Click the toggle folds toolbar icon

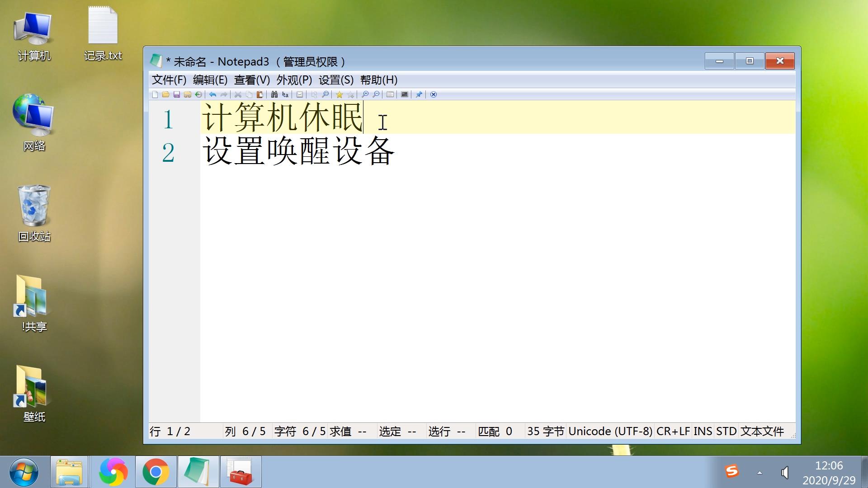pos(314,94)
